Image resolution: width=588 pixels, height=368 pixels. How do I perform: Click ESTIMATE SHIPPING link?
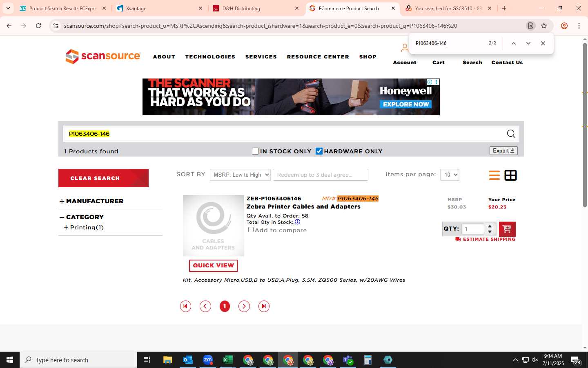click(486, 239)
